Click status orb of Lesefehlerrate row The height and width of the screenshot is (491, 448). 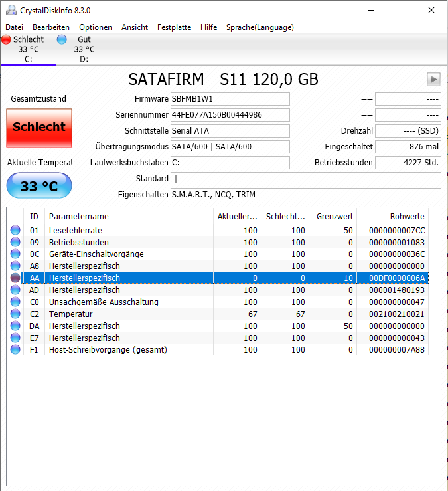[x=15, y=230]
